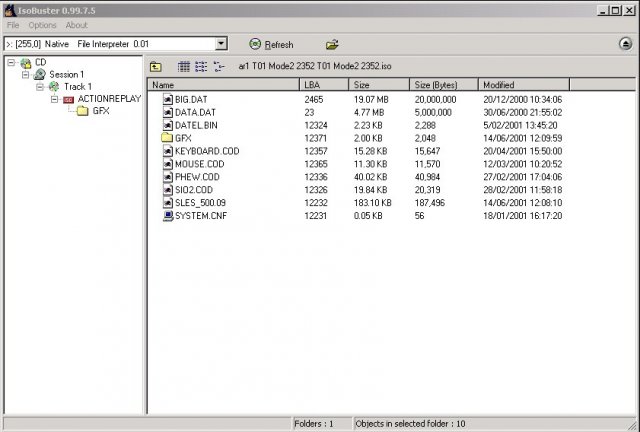Click file name MOUSE.COD
Viewport: 640px width, 432px height.
click(x=200, y=164)
